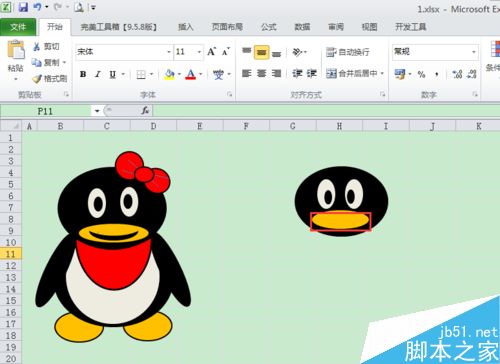Align text left

(x=247, y=73)
